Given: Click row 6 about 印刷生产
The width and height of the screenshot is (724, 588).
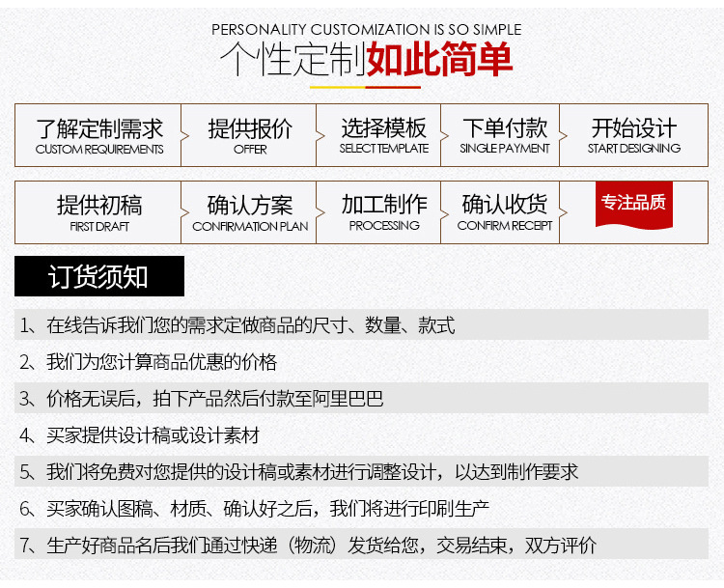Looking at the screenshot, I should coord(362,509).
